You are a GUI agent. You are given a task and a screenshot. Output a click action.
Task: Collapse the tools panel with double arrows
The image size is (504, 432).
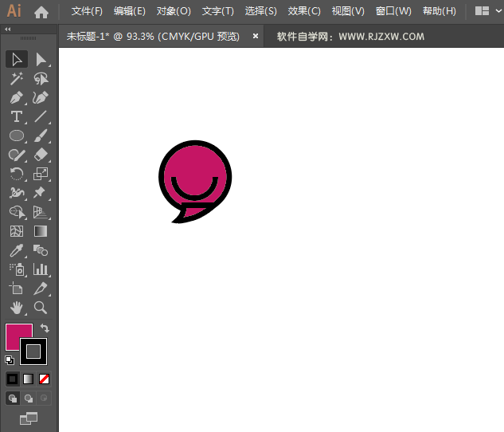pyautogui.click(x=8, y=29)
